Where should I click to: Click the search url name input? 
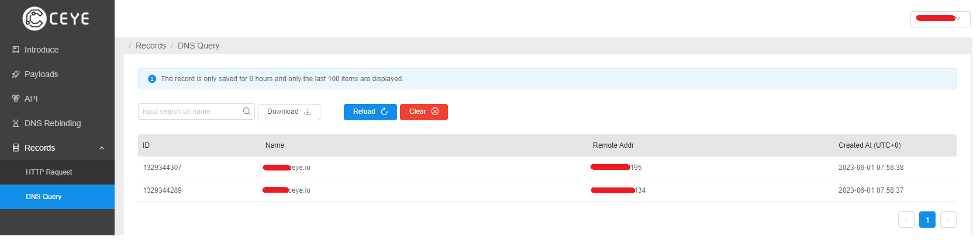coord(196,112)
